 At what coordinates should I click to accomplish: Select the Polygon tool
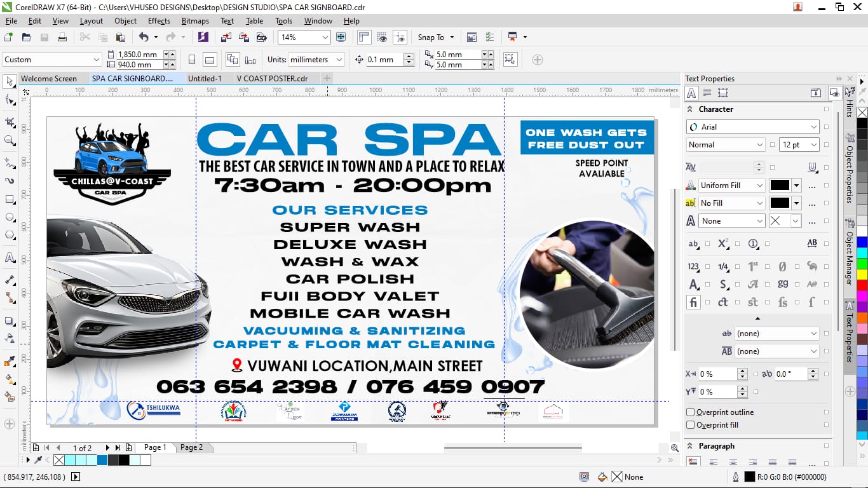pos(10,235)
